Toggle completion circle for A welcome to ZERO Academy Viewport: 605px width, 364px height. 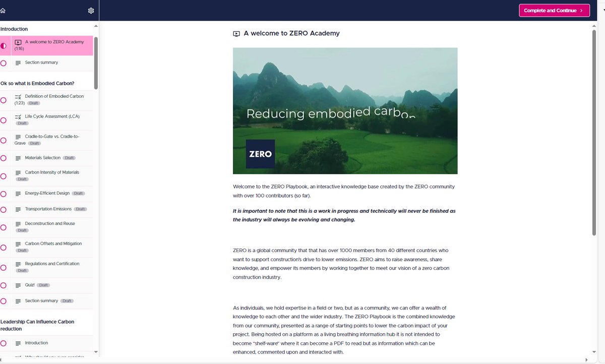pyautogui.click(x=4, y=46)
